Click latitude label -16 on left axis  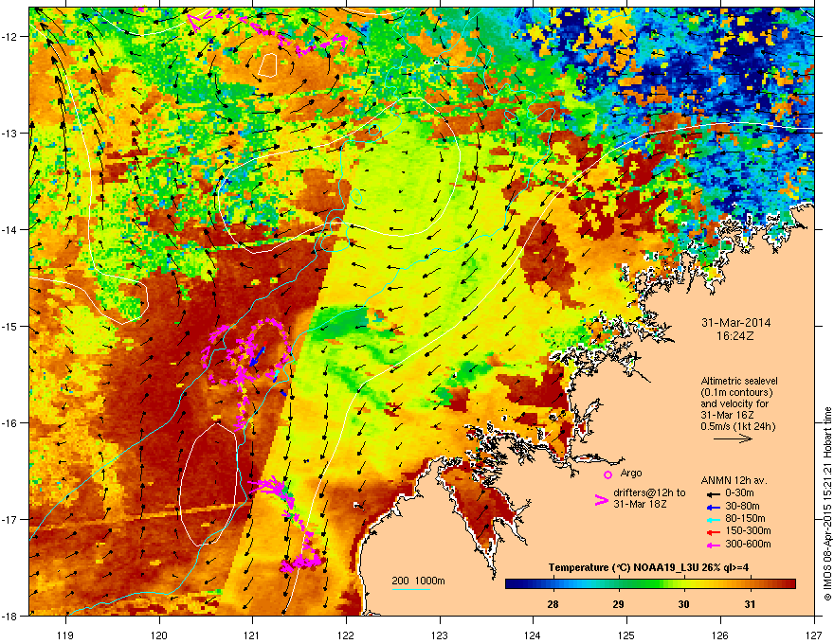(9, 423)
